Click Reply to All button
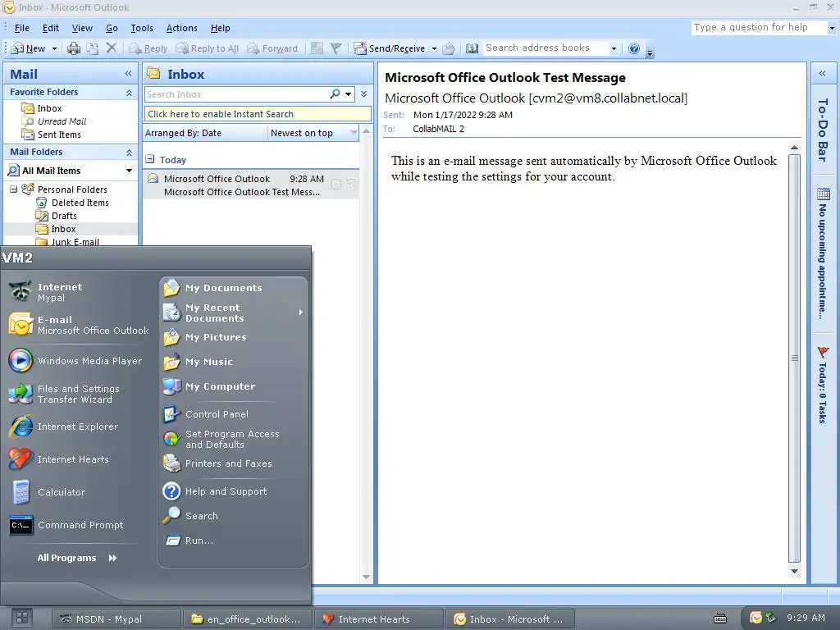This screenshot has height=630, width=840. click(x=208, y=48)
